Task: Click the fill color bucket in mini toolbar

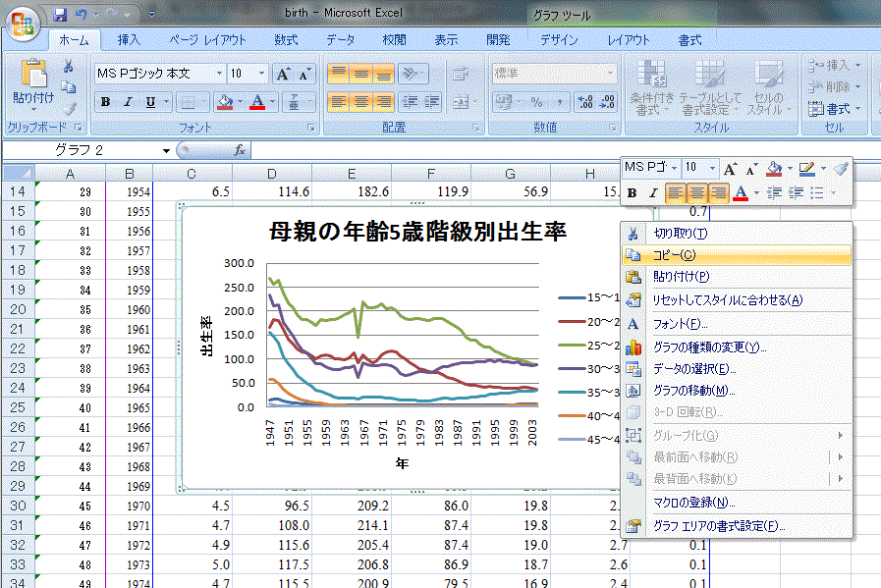Action: tap(775, 169)
